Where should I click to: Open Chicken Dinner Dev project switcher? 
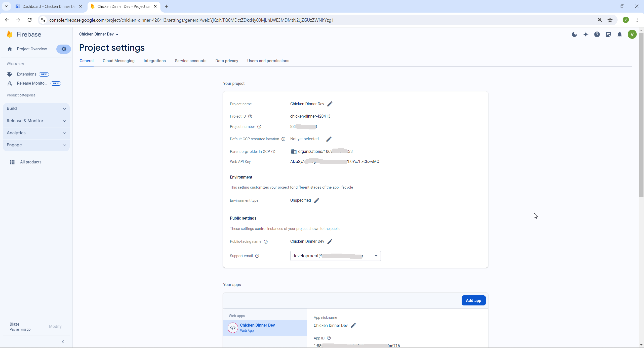pyautogui.click(x=99, y=34)
